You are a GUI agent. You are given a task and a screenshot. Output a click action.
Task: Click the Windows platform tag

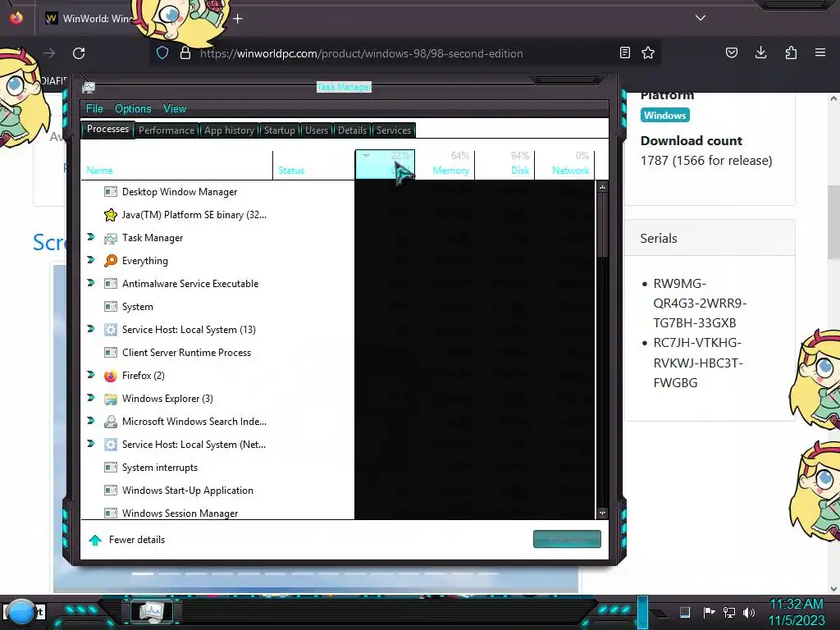point(664,115)
